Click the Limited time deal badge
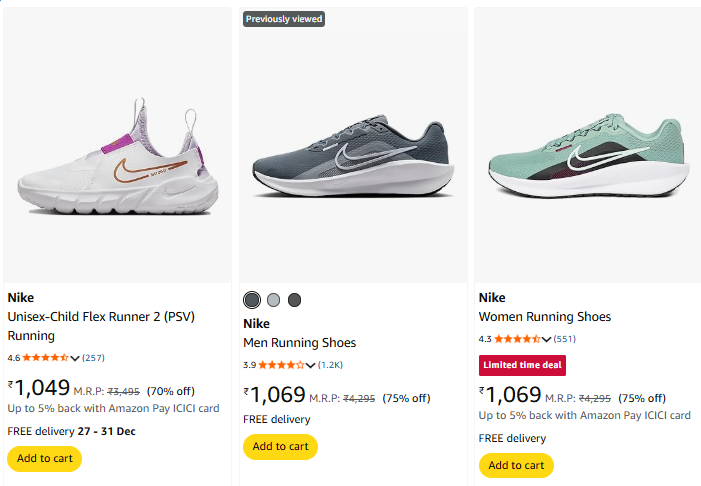701x486 pixels. coord(522,365)
